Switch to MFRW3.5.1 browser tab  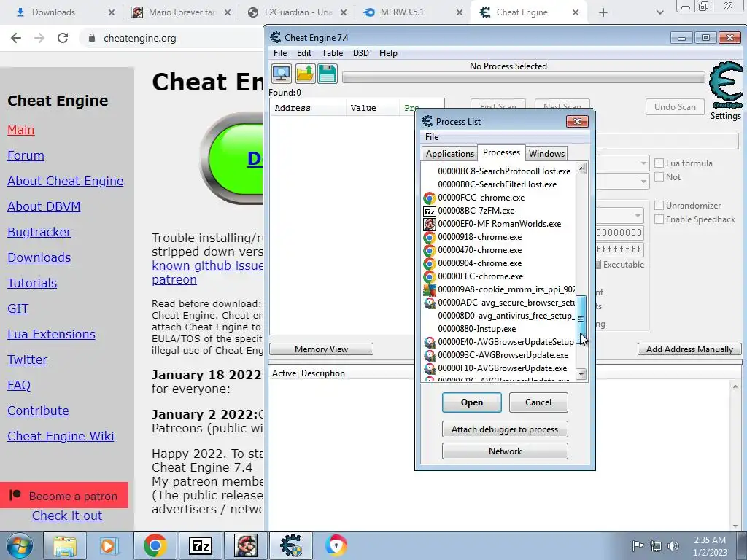coord(413,12)
